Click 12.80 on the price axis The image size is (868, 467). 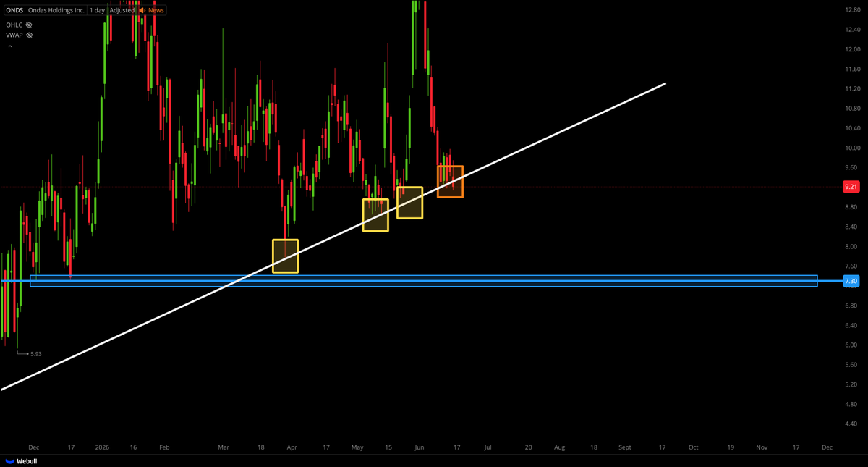tap(851, 10)
